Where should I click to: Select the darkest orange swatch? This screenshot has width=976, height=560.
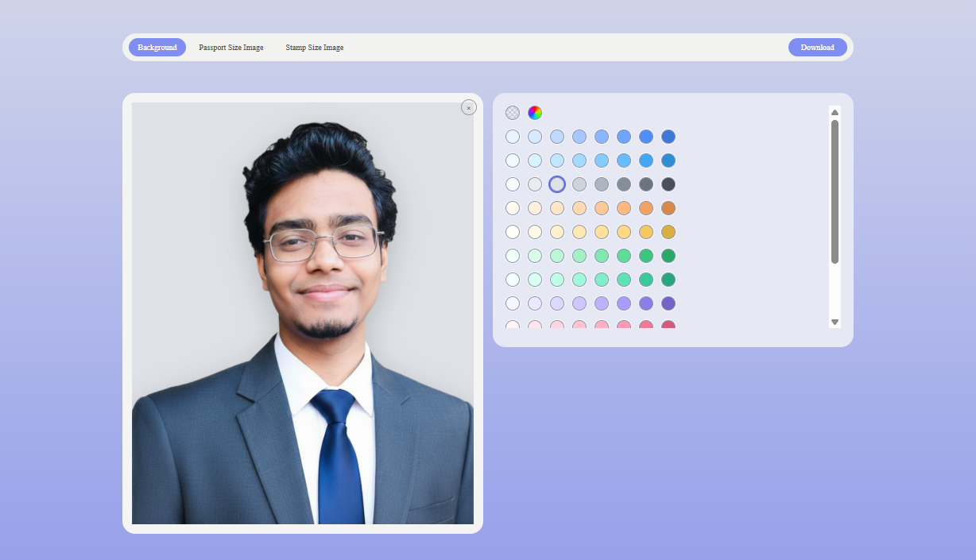pos(668,208)
